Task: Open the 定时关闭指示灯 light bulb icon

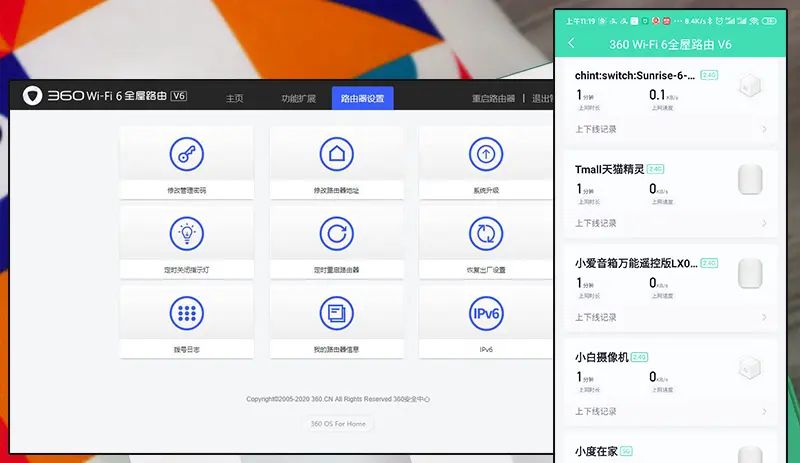Action: [x=187, y=234]
